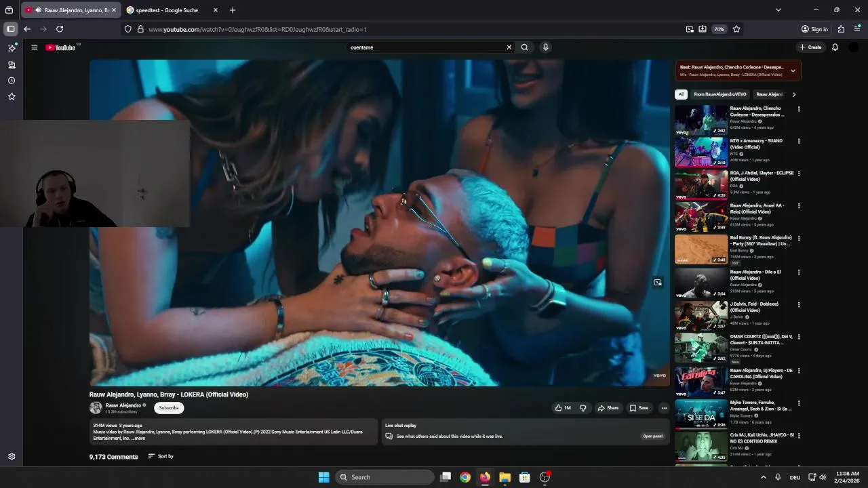Switch to the 'speedtest - Google Suche' tab

tap(167, 10)
